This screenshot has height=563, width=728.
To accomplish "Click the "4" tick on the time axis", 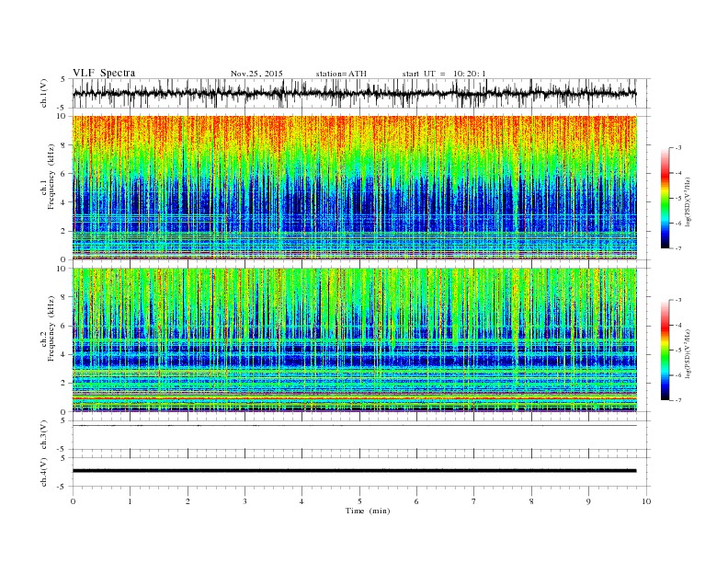I will (x=301, y=501).
